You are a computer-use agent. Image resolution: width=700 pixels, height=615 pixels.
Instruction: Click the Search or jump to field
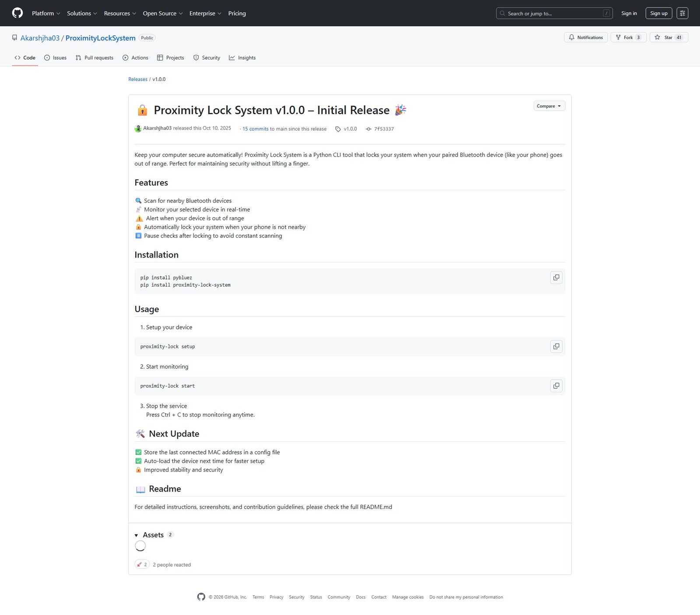coord(554,14)
